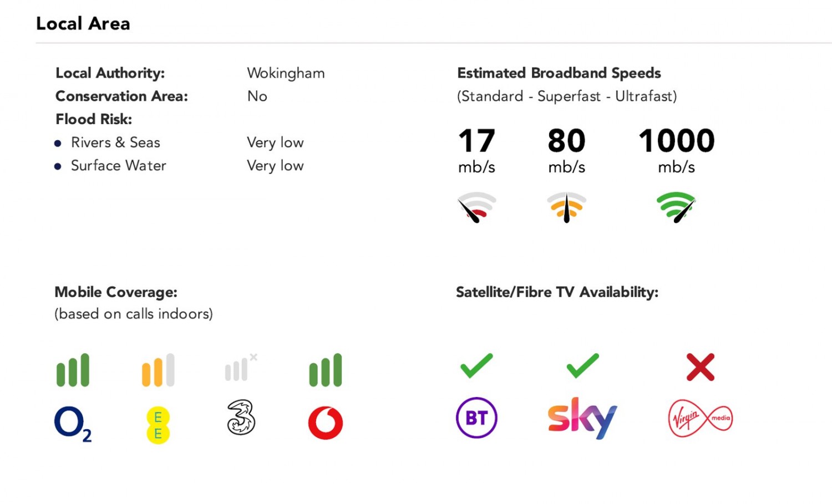Click the green checkmark above Sky

[x=582, y=366]
